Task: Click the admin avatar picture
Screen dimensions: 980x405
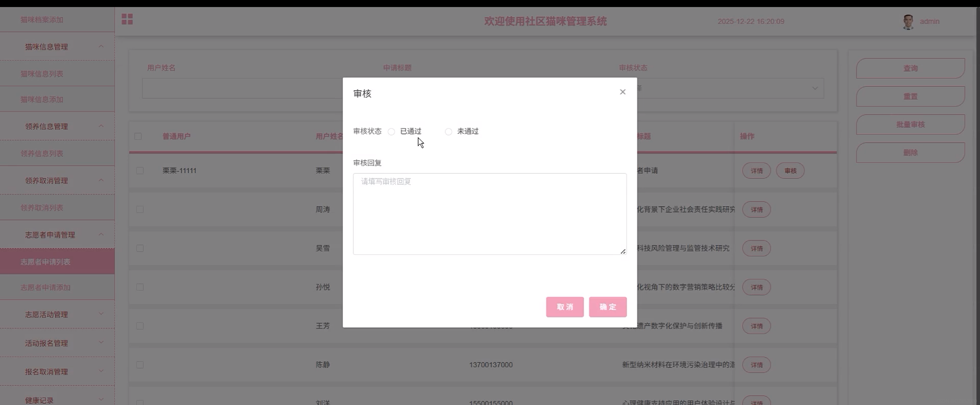Action: pyautogui.click(x=908, y=22)
